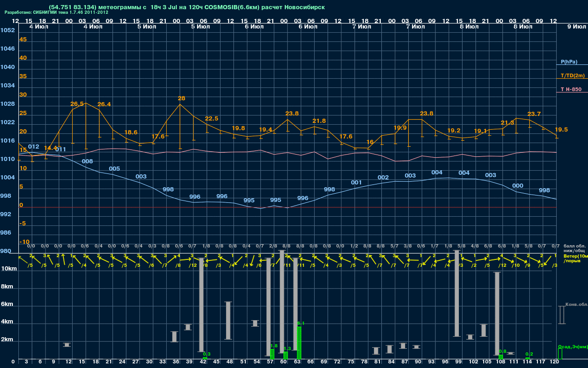
Task: Click the 012 pressure value
Action: pyautogui.click(x=34, y=147)
